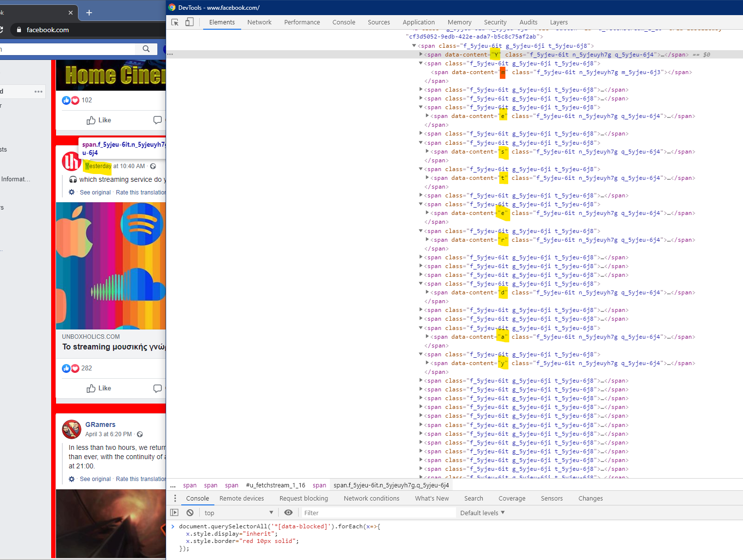Select the inspect element picker icon
Screen dimensions: 743x560
click(x=174, y=22)
